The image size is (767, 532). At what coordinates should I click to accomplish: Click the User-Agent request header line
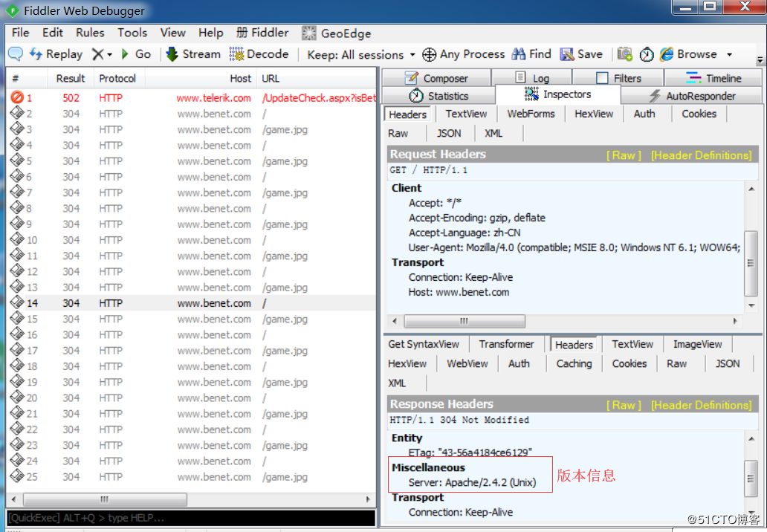575,248
